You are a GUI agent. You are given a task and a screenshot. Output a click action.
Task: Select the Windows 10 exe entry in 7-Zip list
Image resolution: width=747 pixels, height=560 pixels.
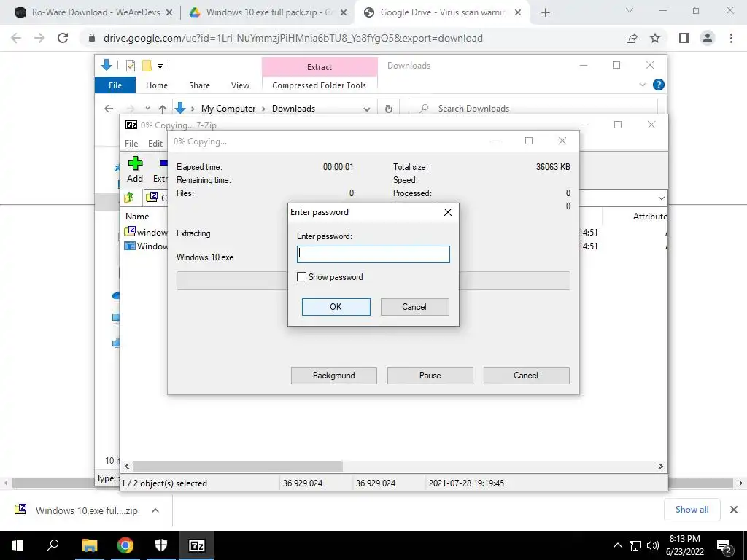(x=146, y=246)
